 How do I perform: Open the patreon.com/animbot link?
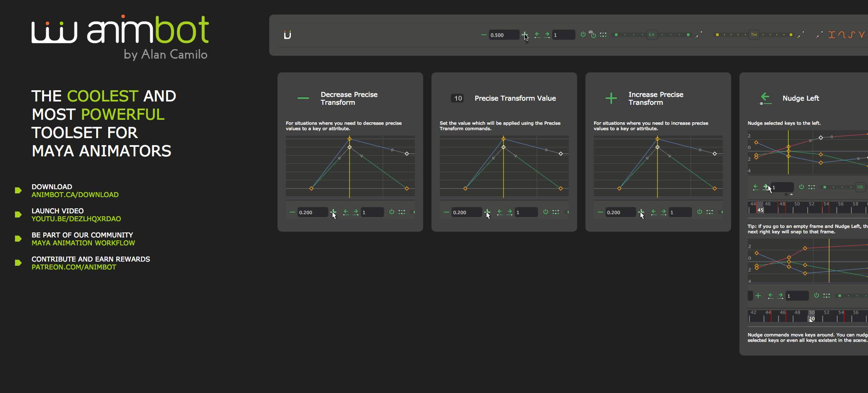click(74, 267)
